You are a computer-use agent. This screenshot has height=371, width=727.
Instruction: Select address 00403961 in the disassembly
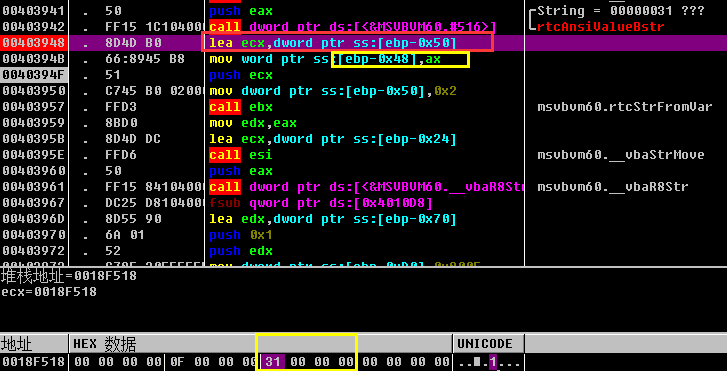[x=33, y=187]
